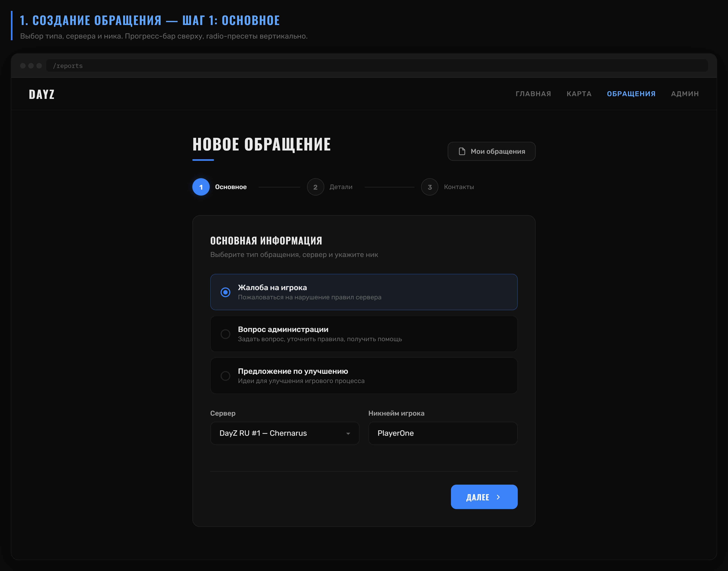Proceed with the ДАЛЕЕ button
Screen dimensions: 728x571
click(x=484, y=497)
